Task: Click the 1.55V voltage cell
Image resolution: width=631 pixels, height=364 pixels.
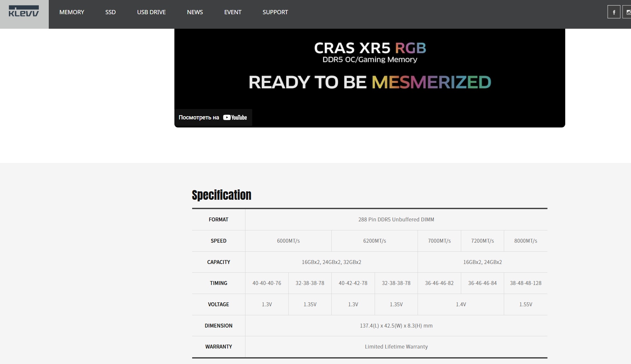Action: coord(525,304)
